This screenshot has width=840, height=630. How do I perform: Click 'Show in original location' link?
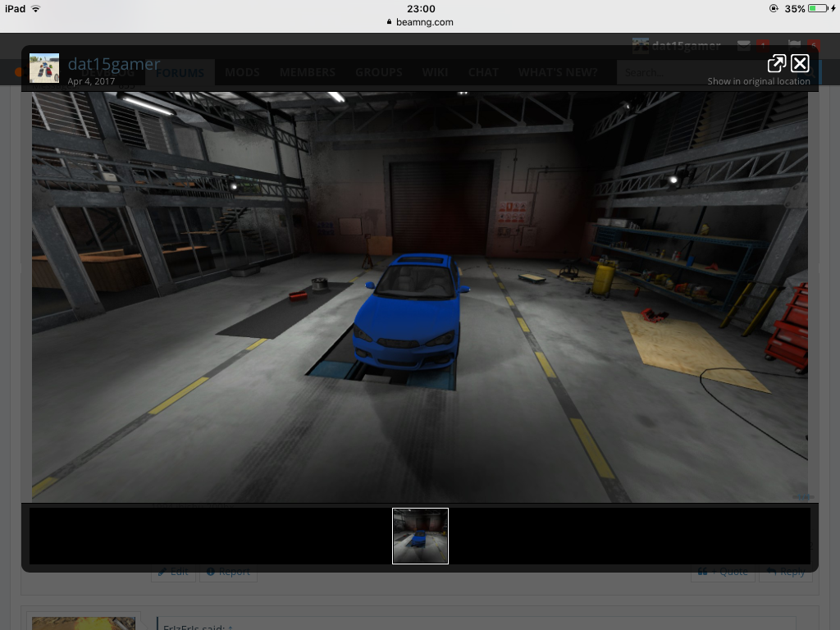coord(759,81)
